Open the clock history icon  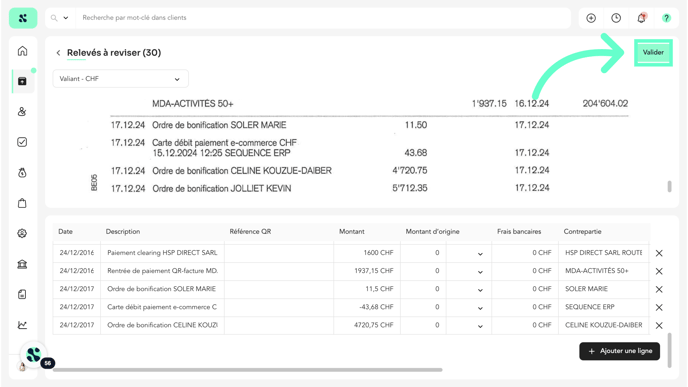click(x=616, y=18)
